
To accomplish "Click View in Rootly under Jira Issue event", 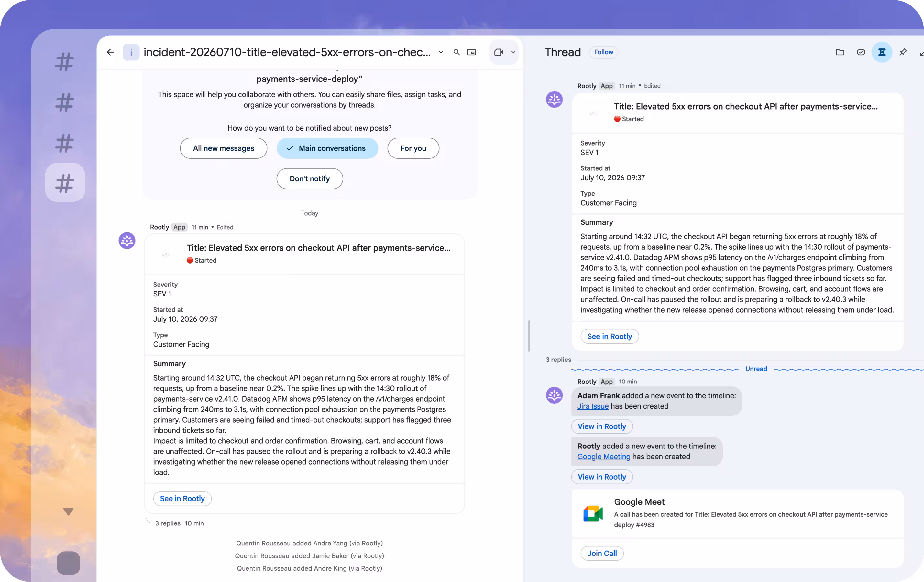I will click(x=602, y=426).
